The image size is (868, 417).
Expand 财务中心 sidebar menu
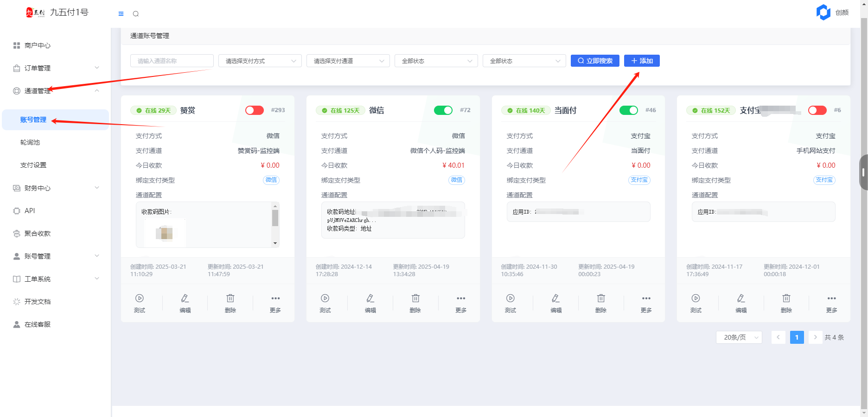(x=56, y=188)
